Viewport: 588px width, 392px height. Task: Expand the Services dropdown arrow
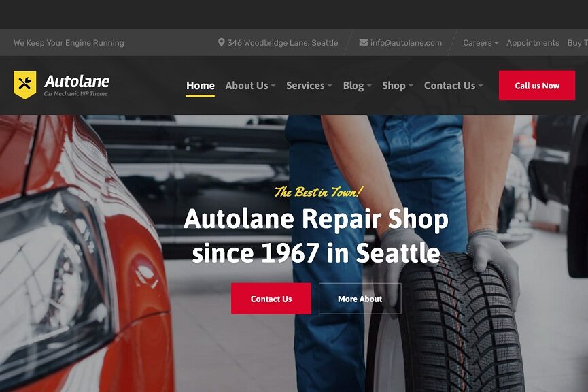330,86
